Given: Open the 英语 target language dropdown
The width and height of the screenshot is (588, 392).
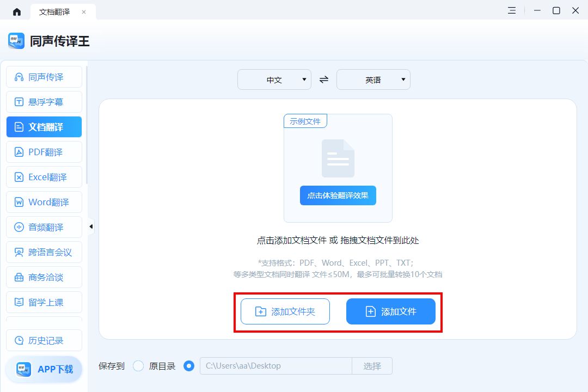Looking at the screenshot, I should pyautogui.click(x=373, y=79).
